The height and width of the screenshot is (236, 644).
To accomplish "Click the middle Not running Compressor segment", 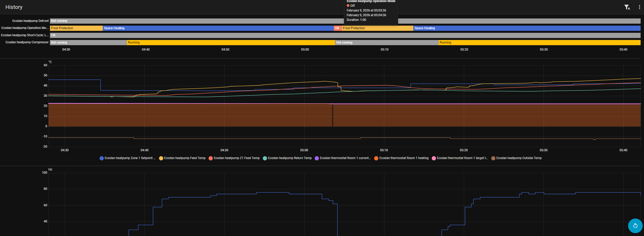I will (386, 43).
